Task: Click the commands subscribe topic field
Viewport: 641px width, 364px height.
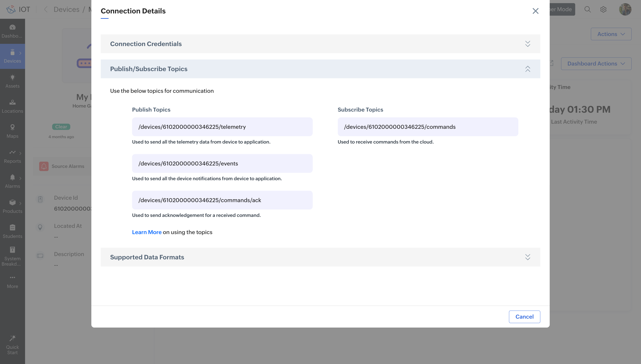Action: [x=427, y=127]
